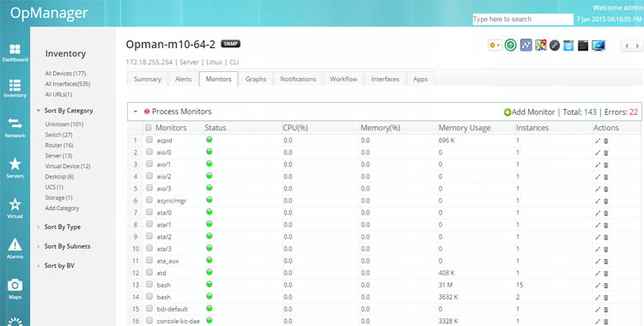
Task: Click the SNMP badge next to device name
Action: pos(230,44)
